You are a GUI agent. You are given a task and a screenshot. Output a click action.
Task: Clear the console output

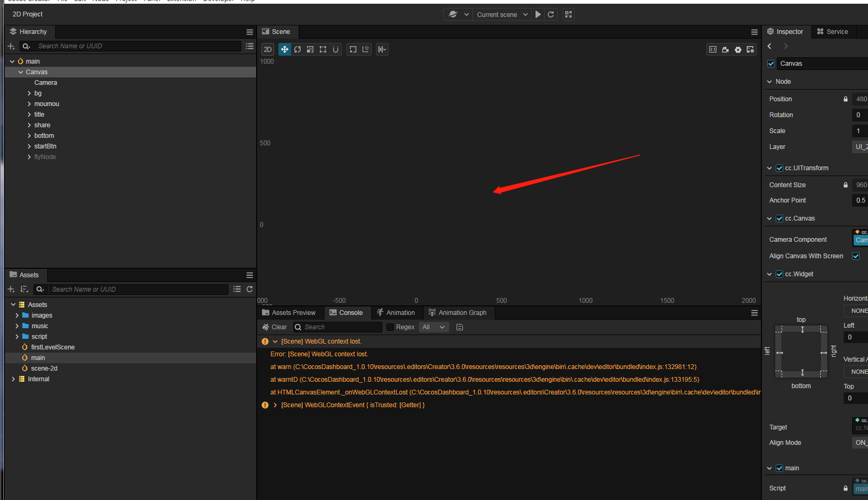click(275, 327)
